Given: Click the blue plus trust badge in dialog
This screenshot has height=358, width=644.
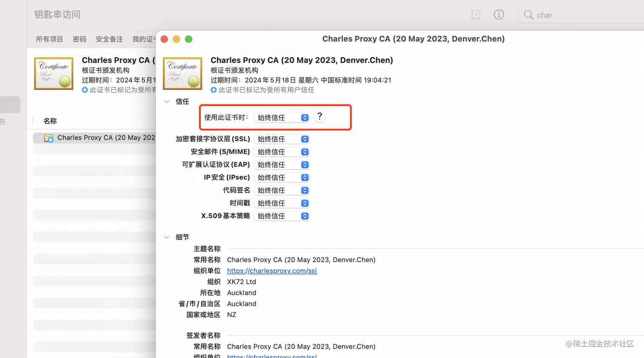Looking at the screenshot, I should click(214, 90).
